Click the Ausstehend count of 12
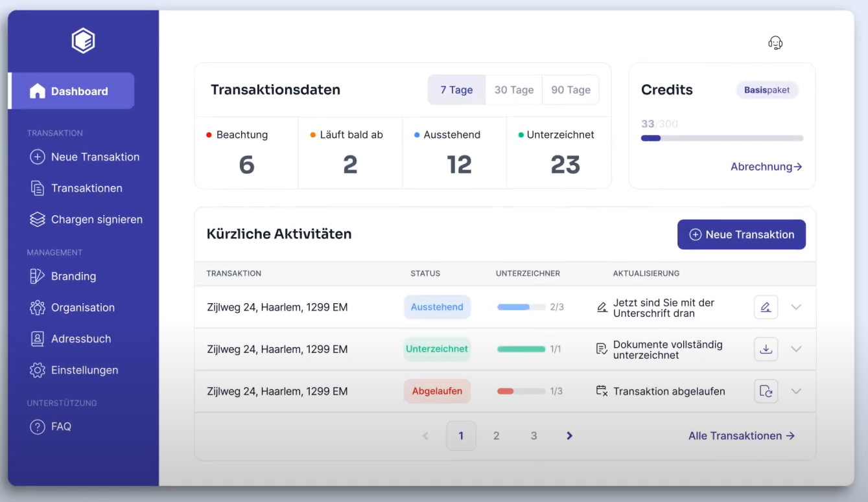This screenshot has height=502, width=868. click(x=459, y=165)
